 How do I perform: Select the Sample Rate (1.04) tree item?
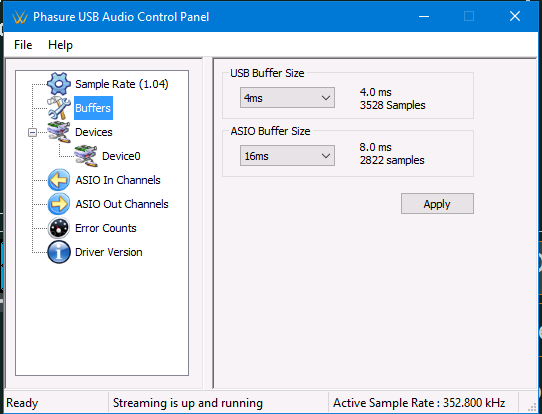point(122,84)
